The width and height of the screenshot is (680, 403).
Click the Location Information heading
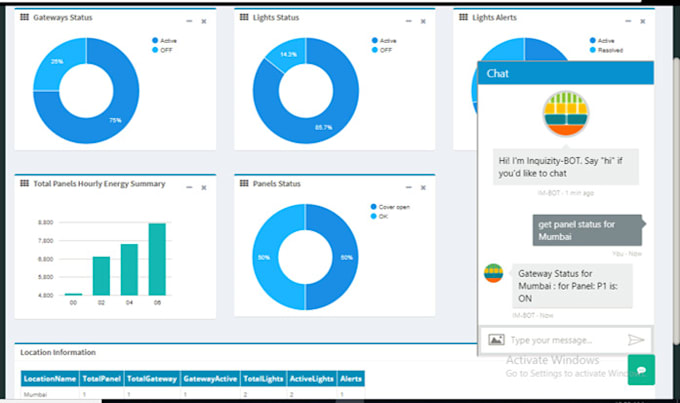pyautogui.click(x=58, y=352)
